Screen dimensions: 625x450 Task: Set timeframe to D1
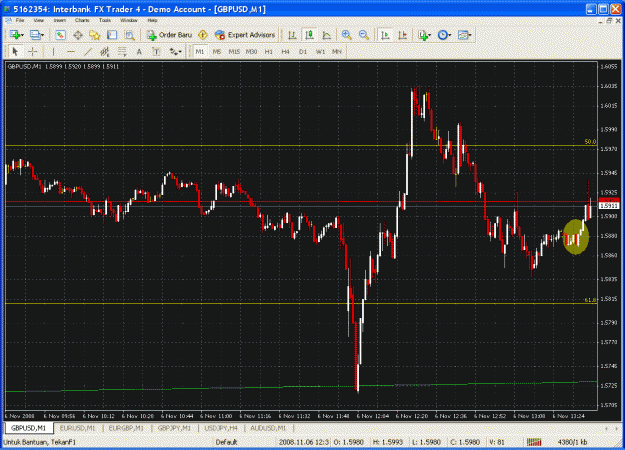[x=303, y=51]
